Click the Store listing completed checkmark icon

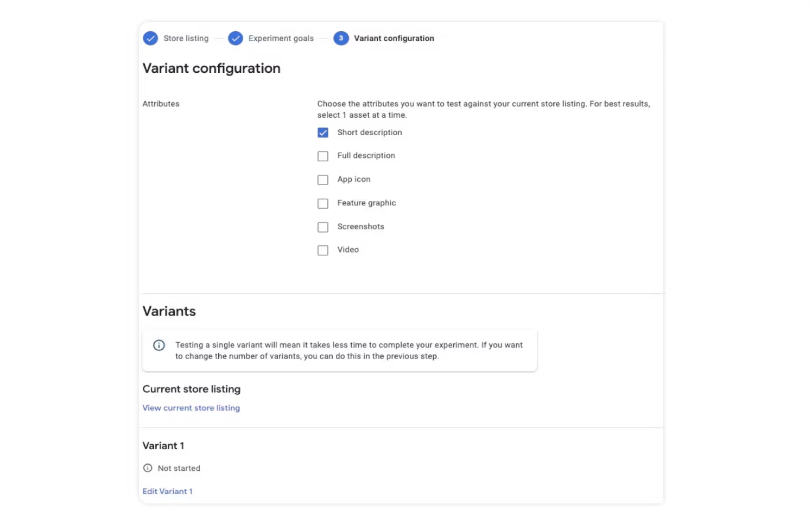[150, 39]
